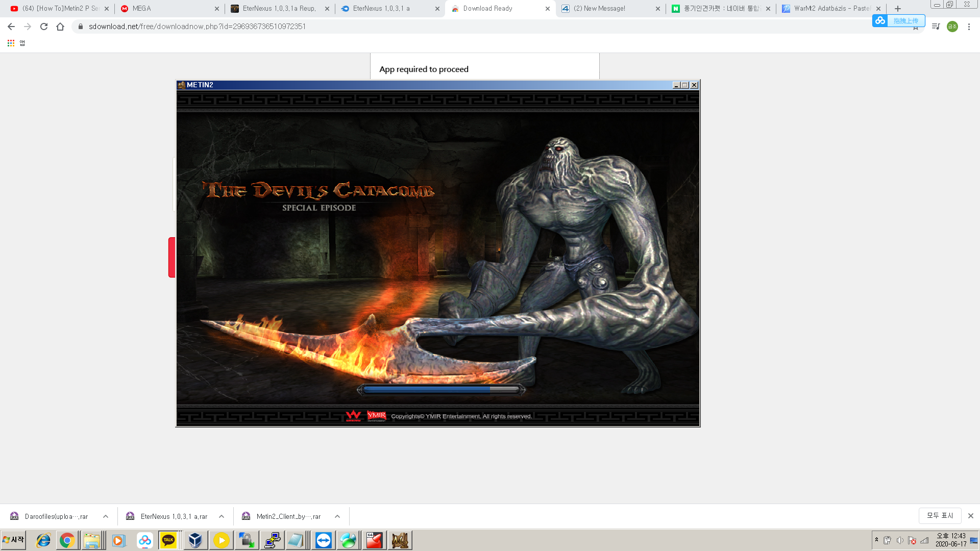Click the Baidu cloud upload widget icon
Screen dimensions: 980x551
tap(880, 20)
